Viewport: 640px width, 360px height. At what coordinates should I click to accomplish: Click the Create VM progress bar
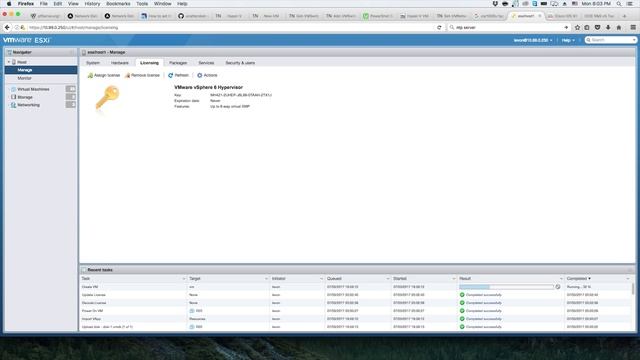tap(506, 287)
